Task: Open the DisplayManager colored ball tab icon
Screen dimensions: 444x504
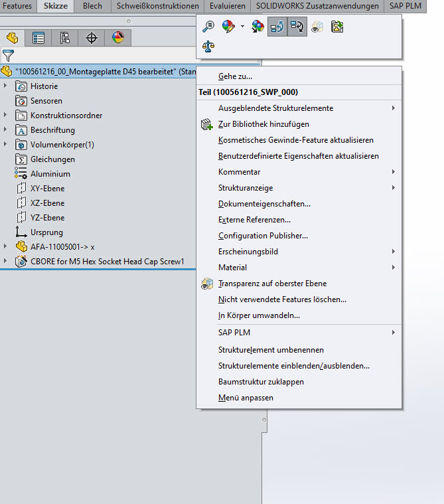Action: (118, 38)
